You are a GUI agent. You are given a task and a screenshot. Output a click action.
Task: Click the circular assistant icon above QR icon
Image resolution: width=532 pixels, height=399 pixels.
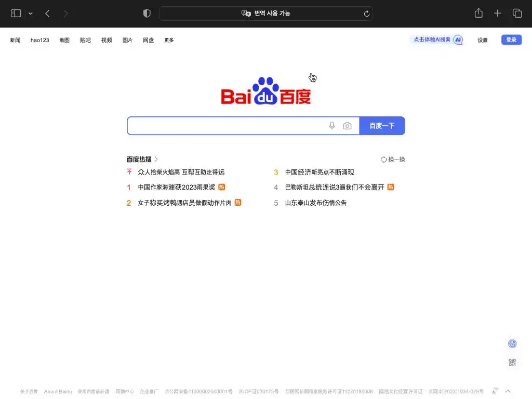[512, 344]
